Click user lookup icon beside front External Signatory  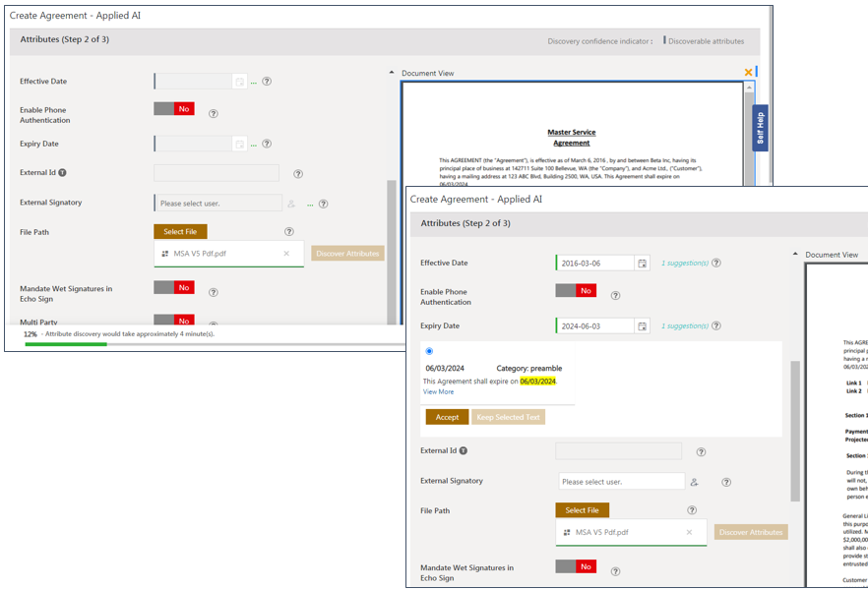694,482
